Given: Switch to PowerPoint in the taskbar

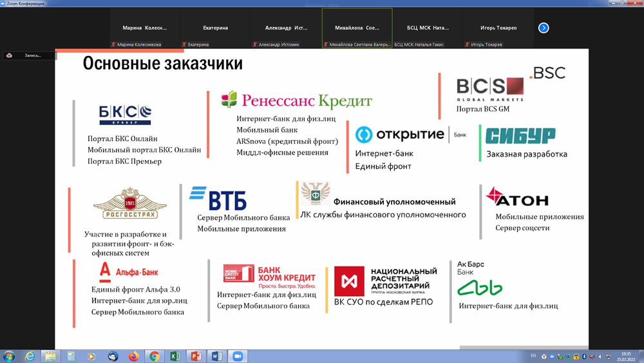Looking at the screenshot, I should (196, 357).
